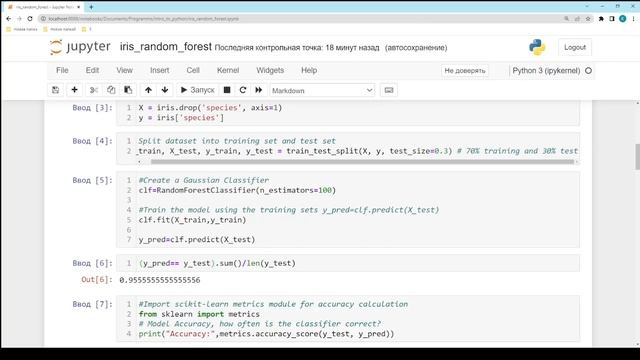The height and width of the screenshot is (360, 640).
Task: Click the Ввод [5]: cell prompt
Action: coord(93,180)
